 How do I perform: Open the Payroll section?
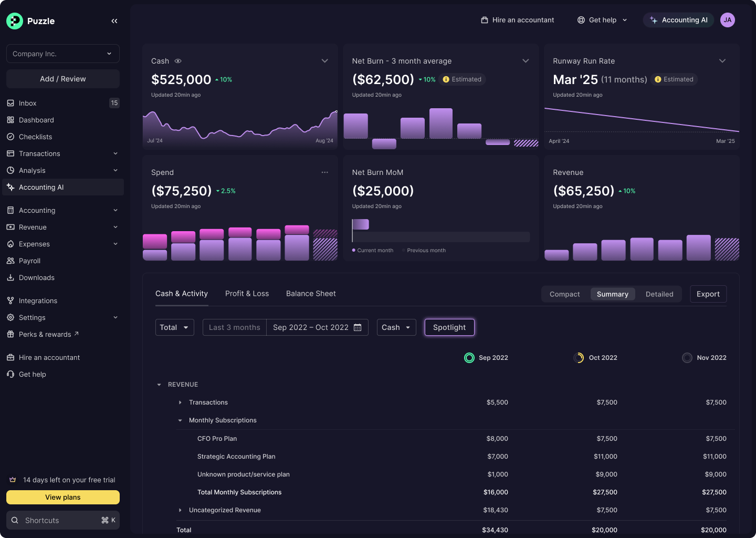pos(29,261)
